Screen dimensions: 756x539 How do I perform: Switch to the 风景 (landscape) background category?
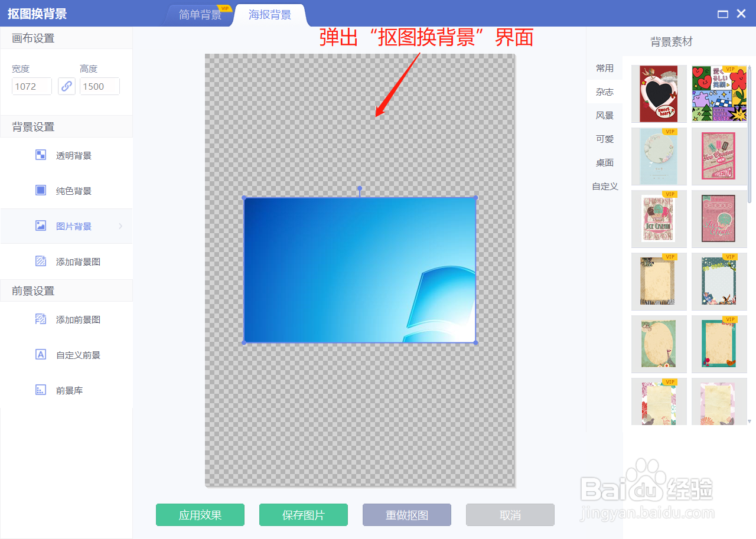coord(604,115)
